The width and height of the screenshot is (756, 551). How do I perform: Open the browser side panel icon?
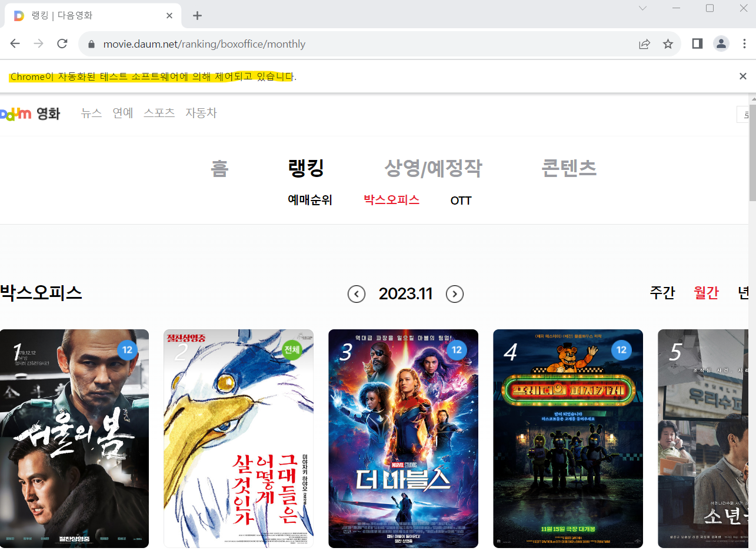pos(697,44)
